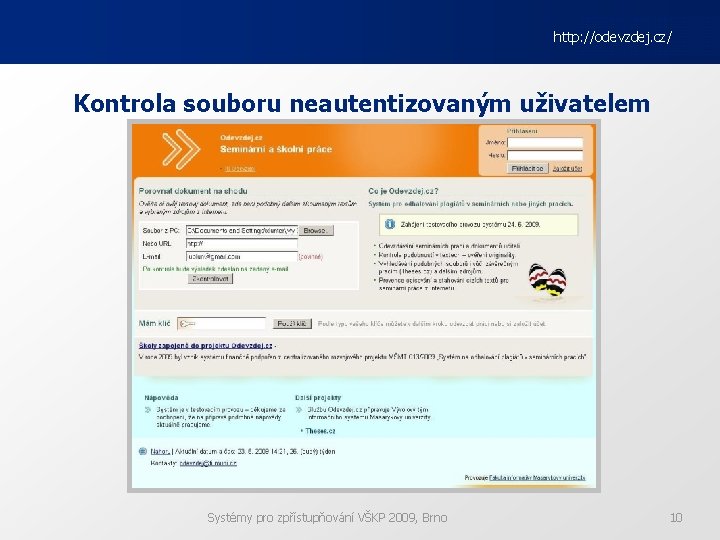Click the Použít klíč button
The image size is (720, 540).
(x=292, y=324)
